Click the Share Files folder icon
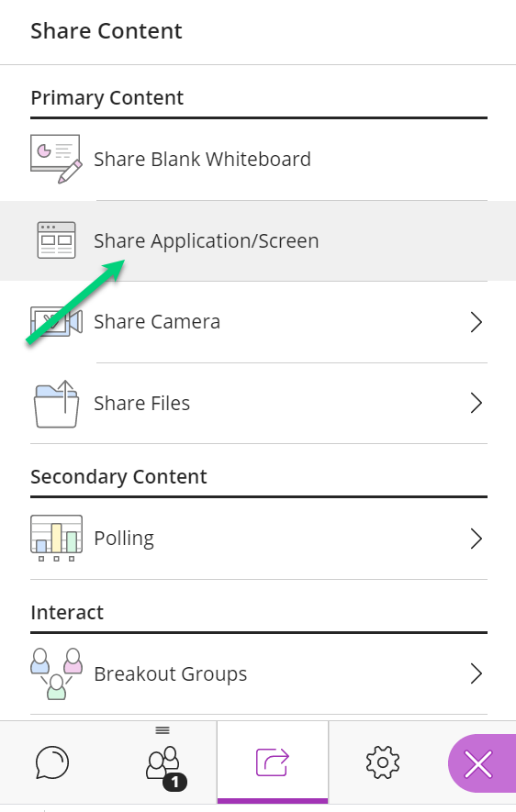This screenshot has width=516, height=812. (x=57, y=404)
